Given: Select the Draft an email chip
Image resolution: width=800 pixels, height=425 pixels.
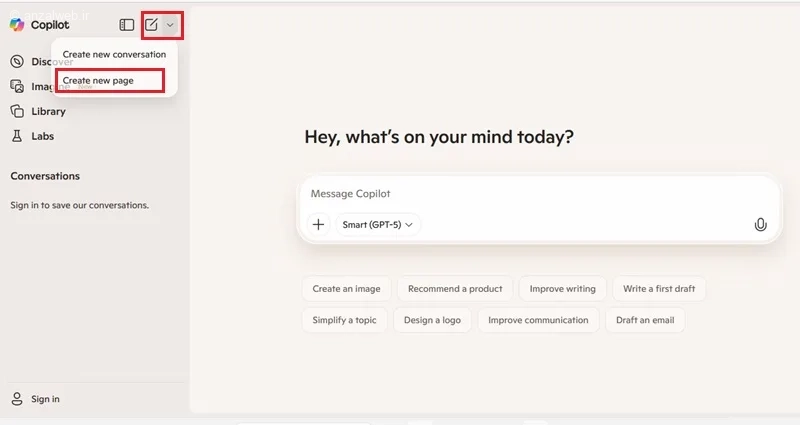Looking at the screenshot, I should pyautogui.click(x=645, y=320).
